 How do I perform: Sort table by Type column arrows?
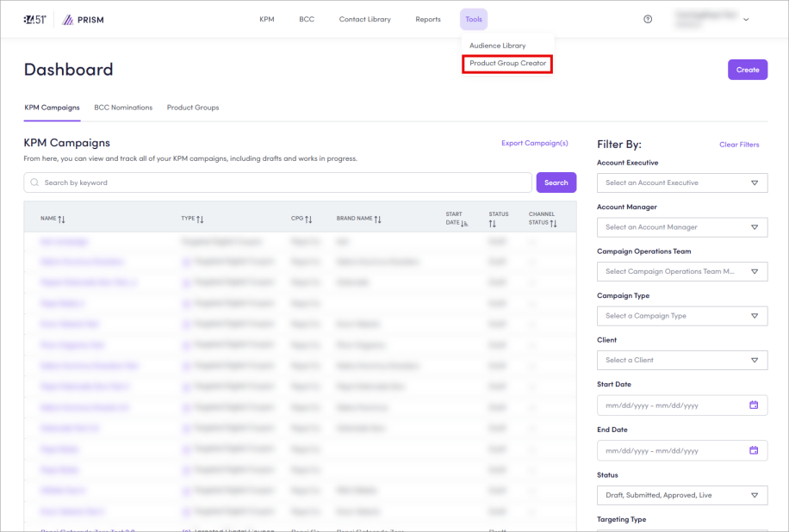(201, 219)
